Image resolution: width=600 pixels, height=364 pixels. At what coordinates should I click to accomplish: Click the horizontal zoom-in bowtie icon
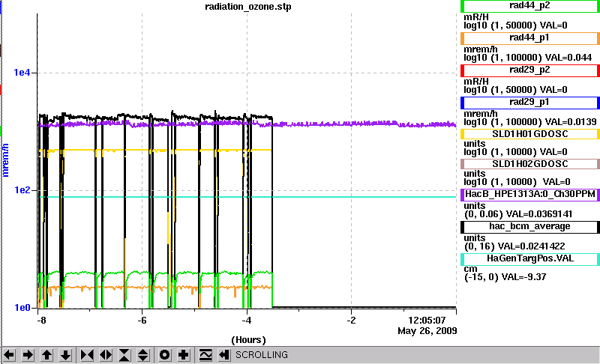coord(87,355)
